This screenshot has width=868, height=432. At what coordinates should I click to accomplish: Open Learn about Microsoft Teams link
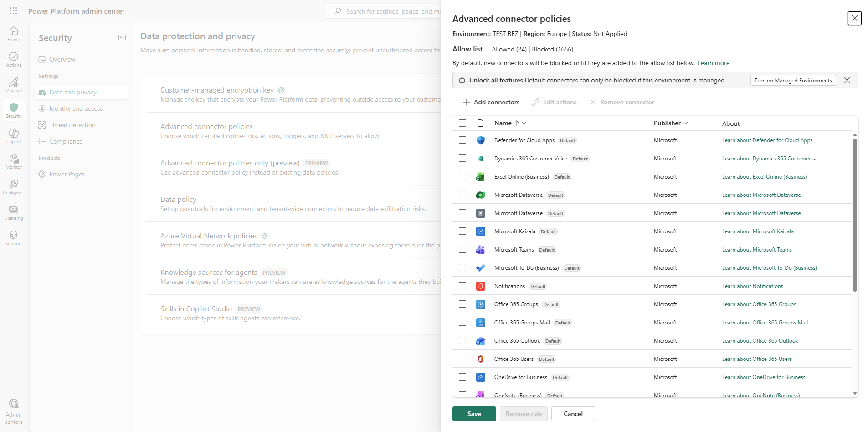click(757, 250)
